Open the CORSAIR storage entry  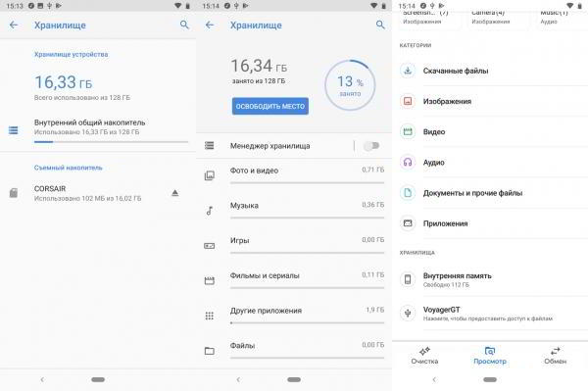[98, 193]
